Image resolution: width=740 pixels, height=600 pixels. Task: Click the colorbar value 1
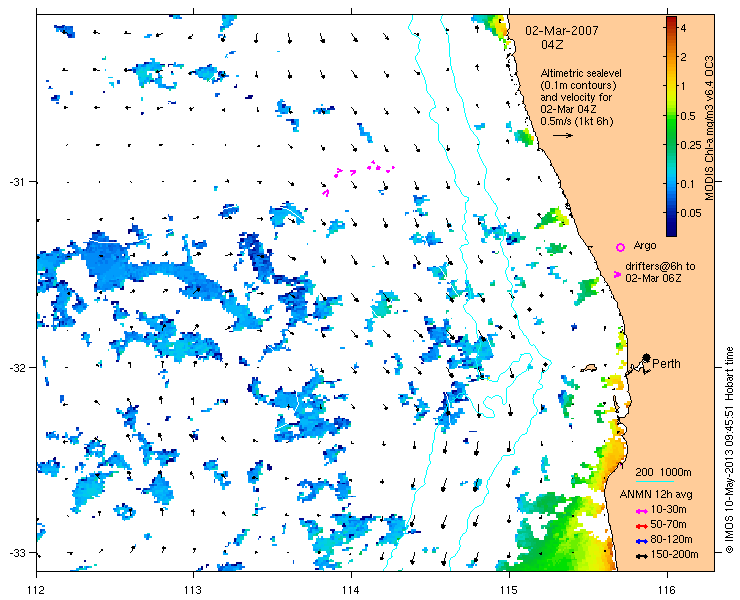click(x=683, y=86)
